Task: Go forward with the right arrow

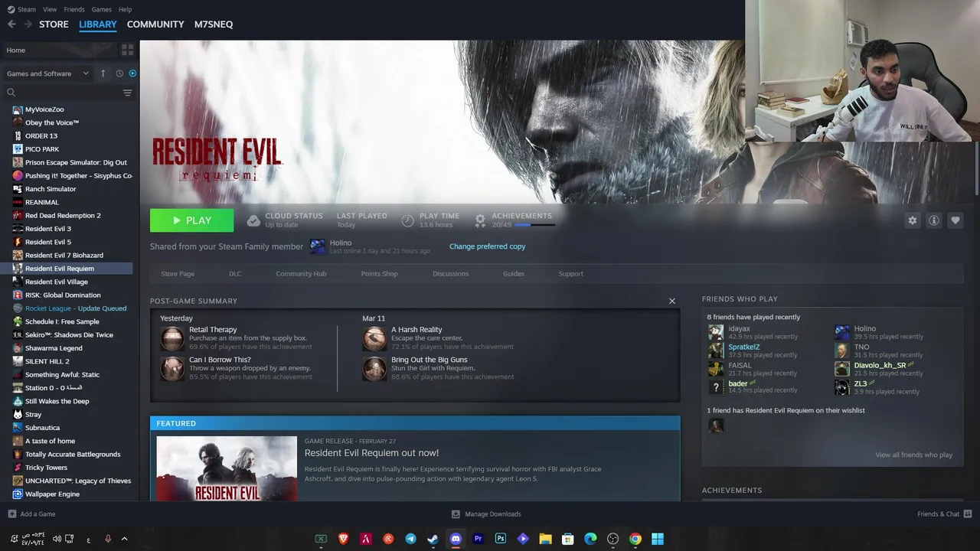Action: [x=28, y=24]
